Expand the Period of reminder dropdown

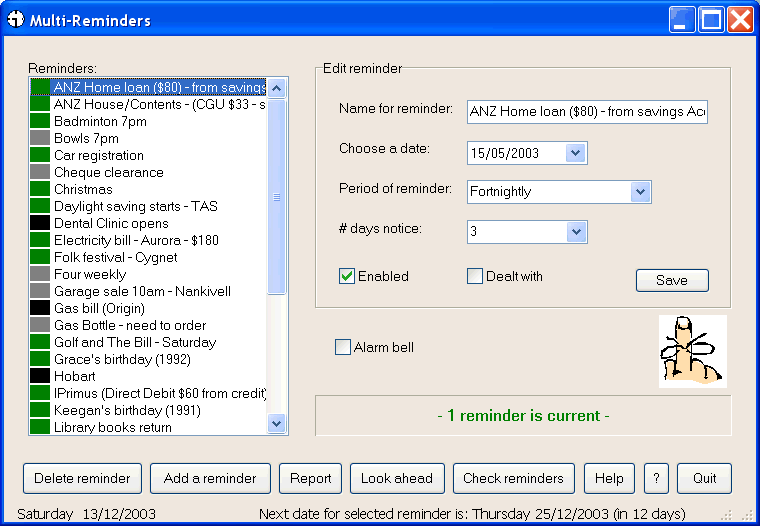tap(640, 192)
